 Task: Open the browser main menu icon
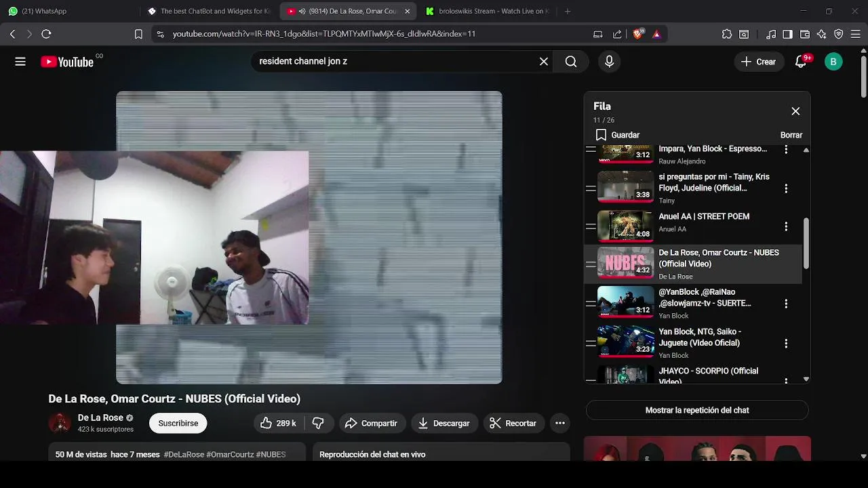click(x=856, y=34)
